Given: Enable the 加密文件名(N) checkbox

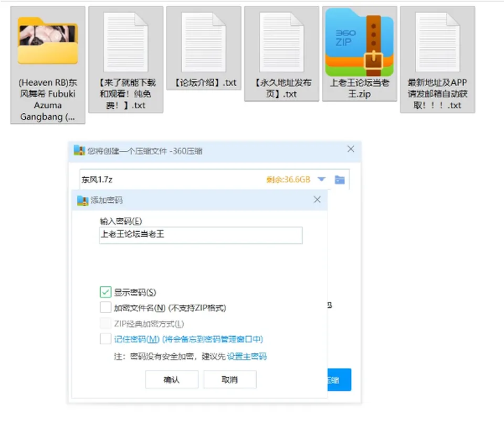Looking at the screenshot, I should tap(106, 307).
